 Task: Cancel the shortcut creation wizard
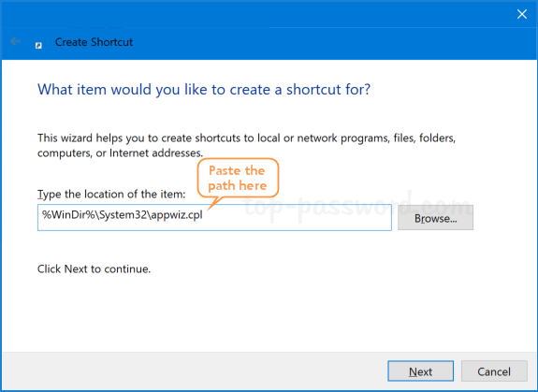pyautogui.click(x=494, y=371)
